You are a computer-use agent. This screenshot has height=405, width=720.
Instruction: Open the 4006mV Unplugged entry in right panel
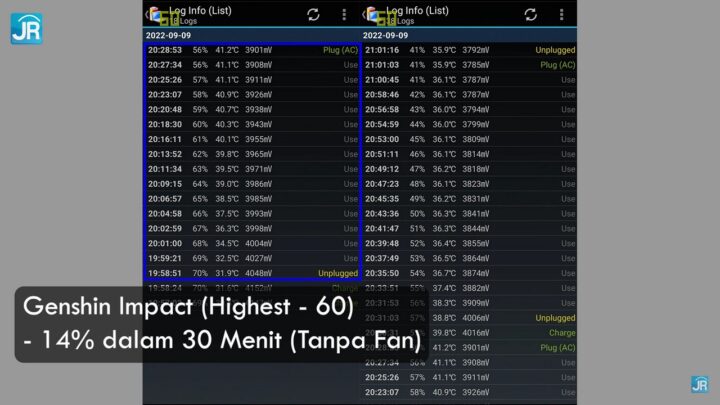469,318
